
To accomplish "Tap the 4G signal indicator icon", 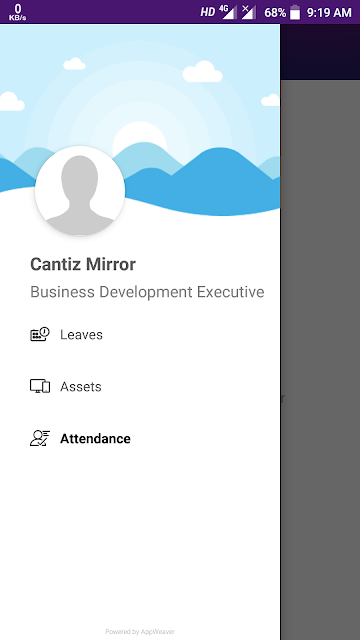I will click(228, 12).
